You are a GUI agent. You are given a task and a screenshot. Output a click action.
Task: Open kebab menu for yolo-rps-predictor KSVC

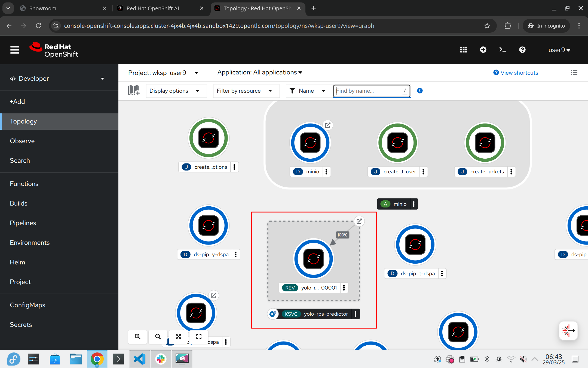[x=356, y=314]
